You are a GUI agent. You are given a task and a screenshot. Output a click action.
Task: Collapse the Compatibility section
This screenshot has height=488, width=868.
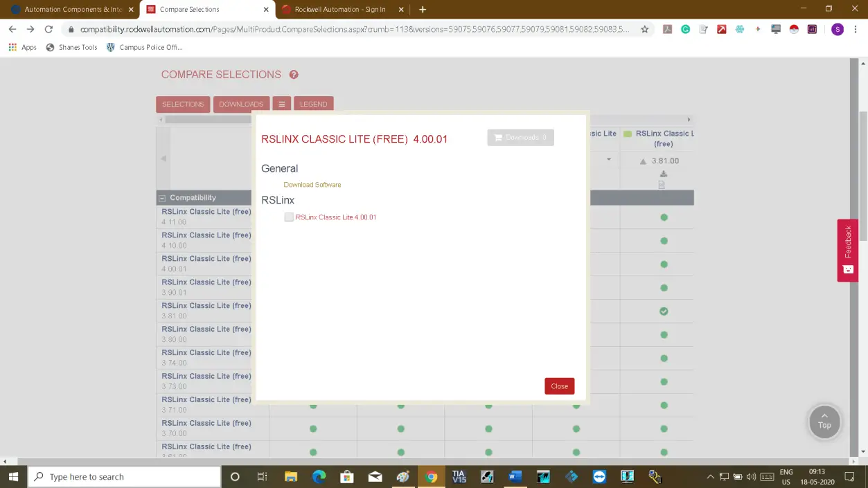point(162,198)
